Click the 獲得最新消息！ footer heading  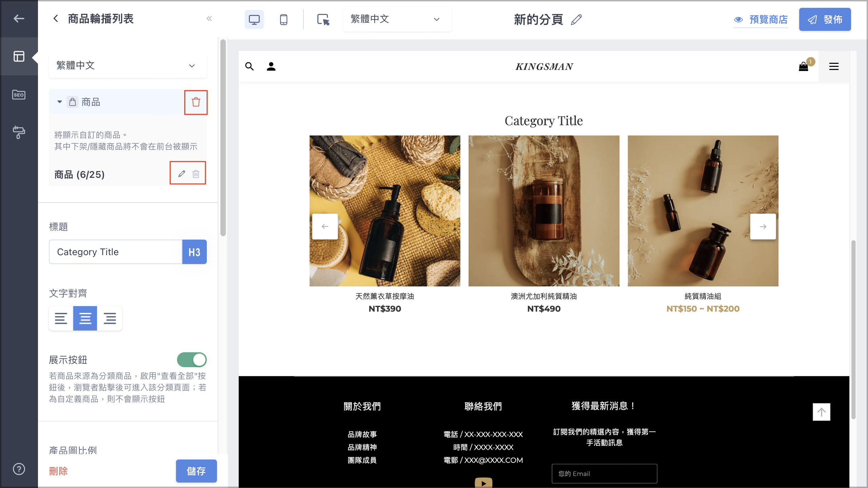click(604, 406)
